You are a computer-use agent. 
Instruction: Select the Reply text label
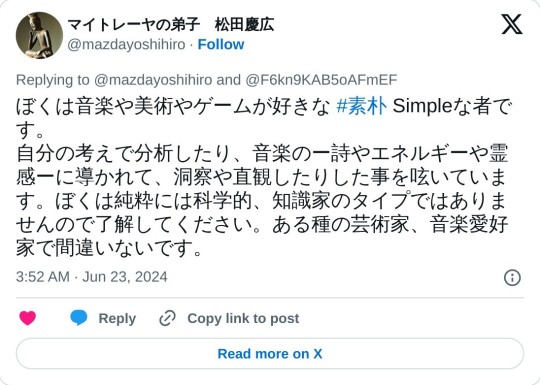tap(117, 319)
